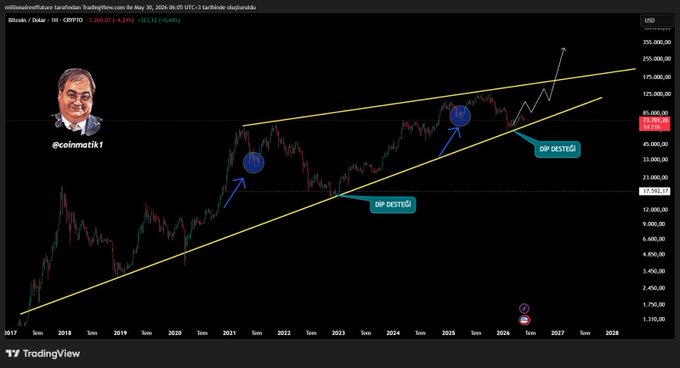This screenshot has width=680, height=368.
Task: Click the 12.000,00 price axis label
Action: point(656,210)
